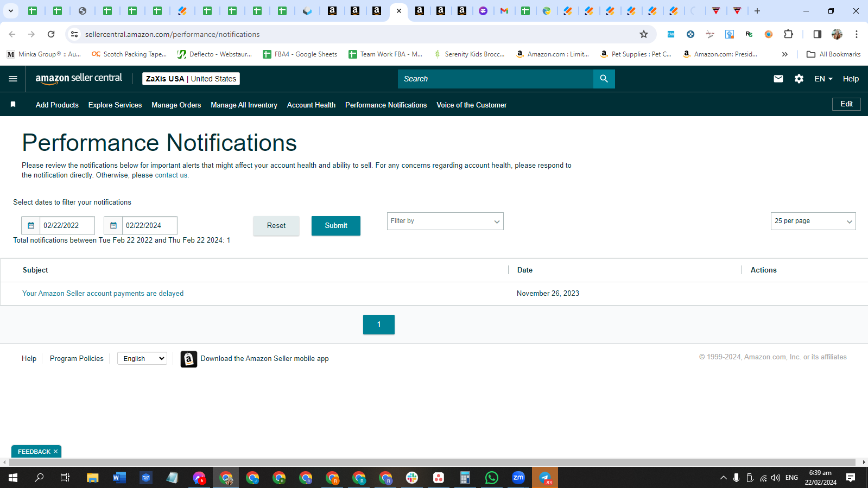868x488 pixels.
Task: Open the Filter by dropdown
Action: [445, 221]
